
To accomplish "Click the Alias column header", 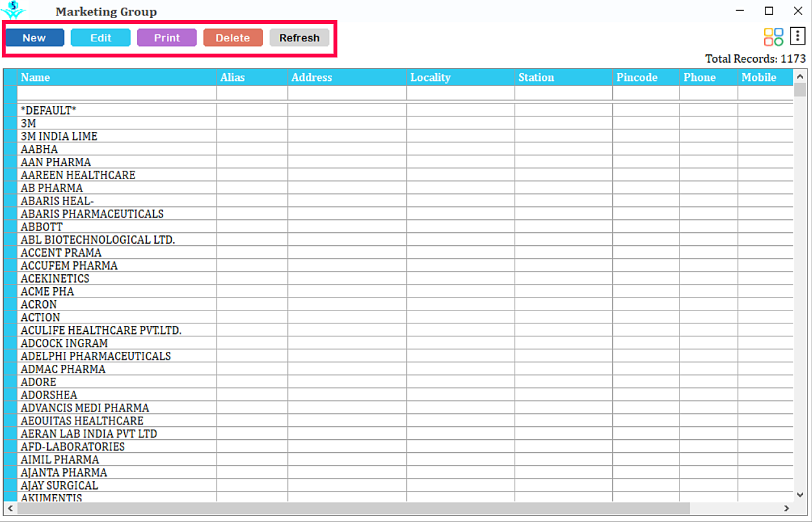I will (x=252, y=77).
